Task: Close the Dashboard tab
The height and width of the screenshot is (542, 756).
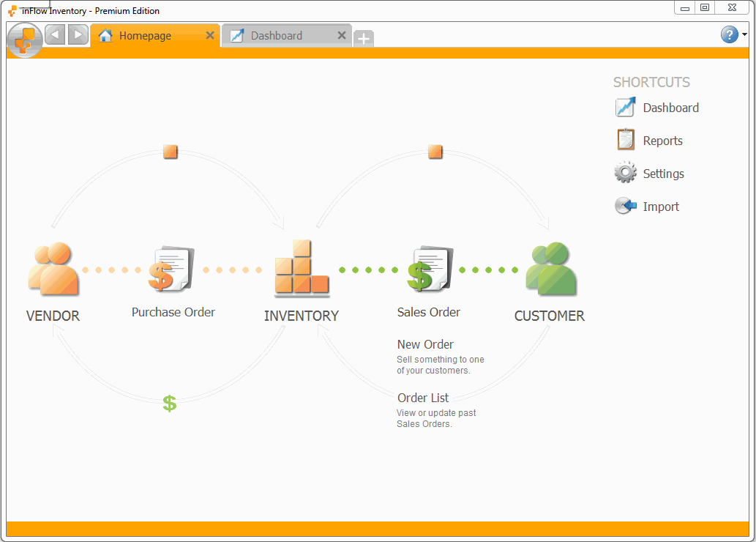Action: click(x=341, y=36)
